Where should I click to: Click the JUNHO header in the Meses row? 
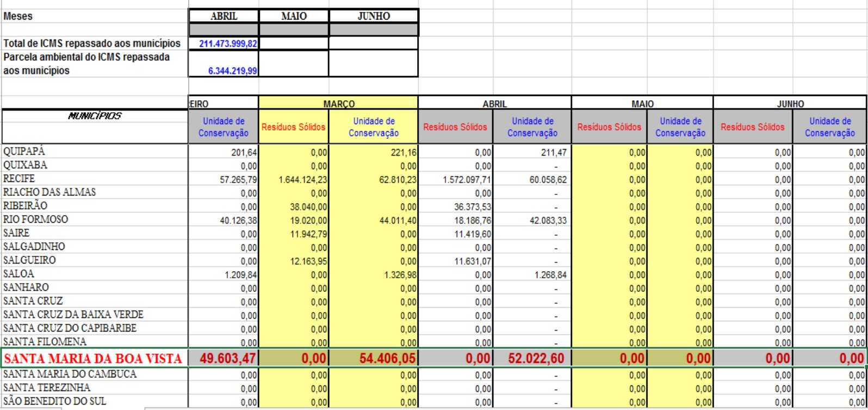(x=374, y=16)
